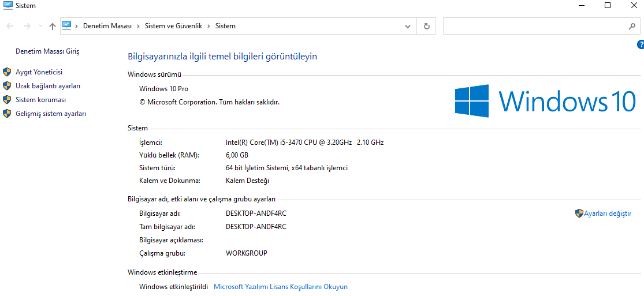Image resolution: width=644 pixels, height=296 pixels.
Task: Open Gelişmiş sistem ayarları link
Action: (51, 114)
